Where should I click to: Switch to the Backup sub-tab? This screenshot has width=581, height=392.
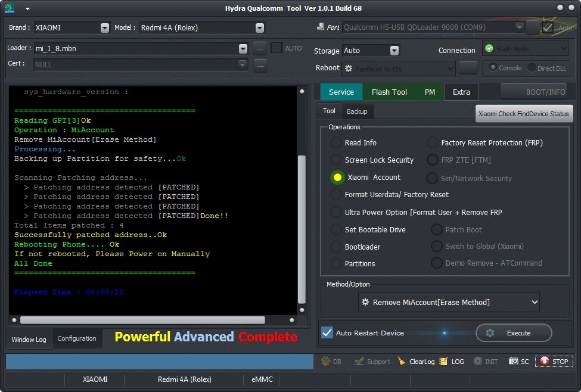tap(357, 111)
